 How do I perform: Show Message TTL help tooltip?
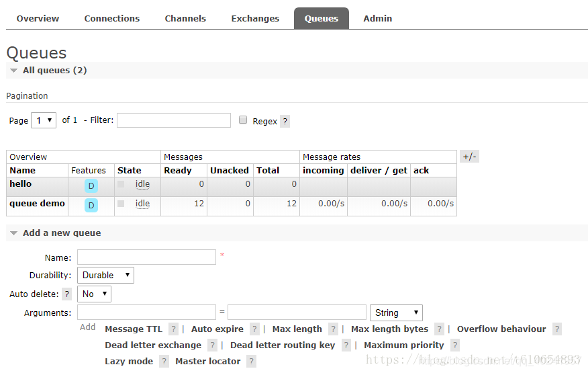coord(173,329)
